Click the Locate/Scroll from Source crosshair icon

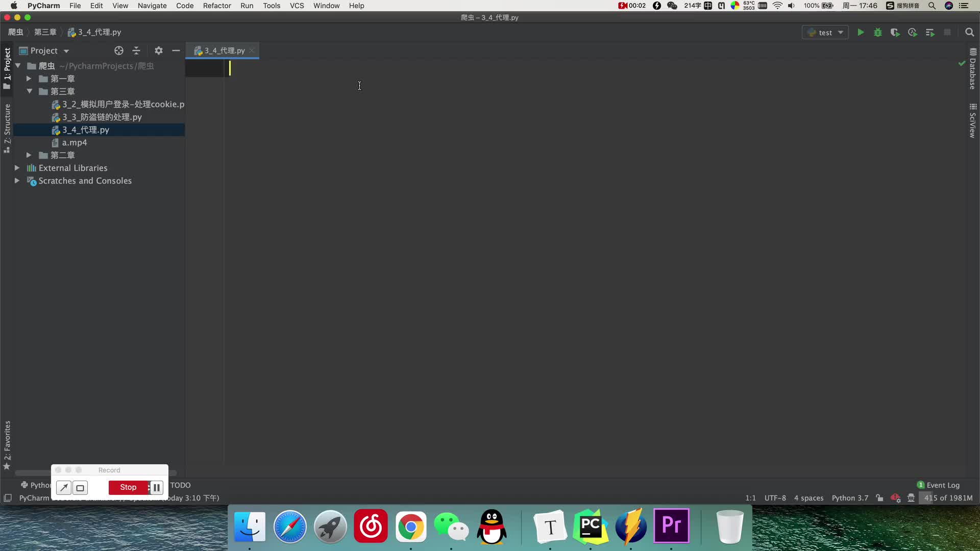119,51
